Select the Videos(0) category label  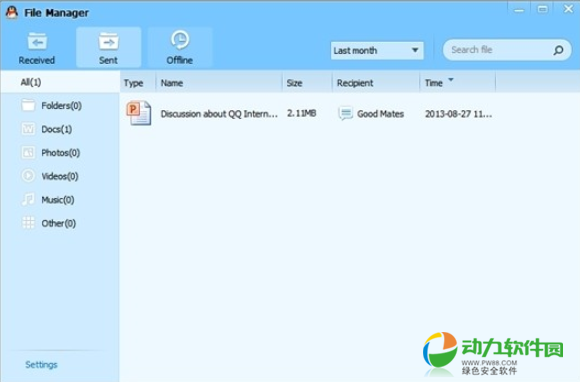(x=60, y=176)
